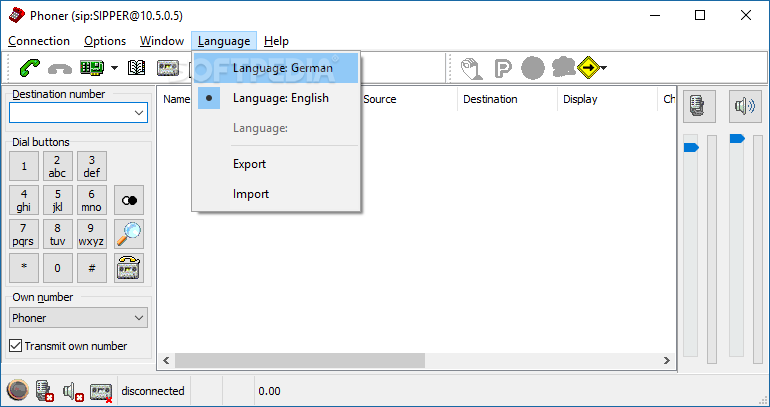Click the disconnected status text
The width and height of the screenshot is (770, 407).
[153, 391]
